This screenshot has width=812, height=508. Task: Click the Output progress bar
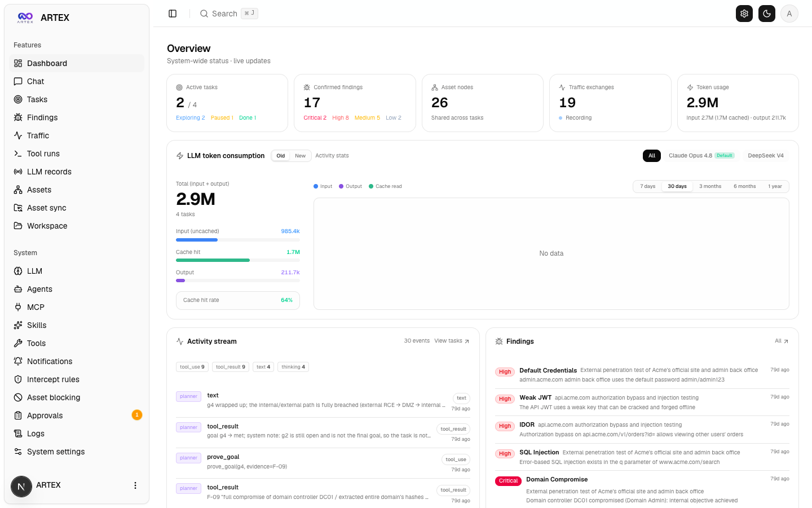click(x=238, y=281)
